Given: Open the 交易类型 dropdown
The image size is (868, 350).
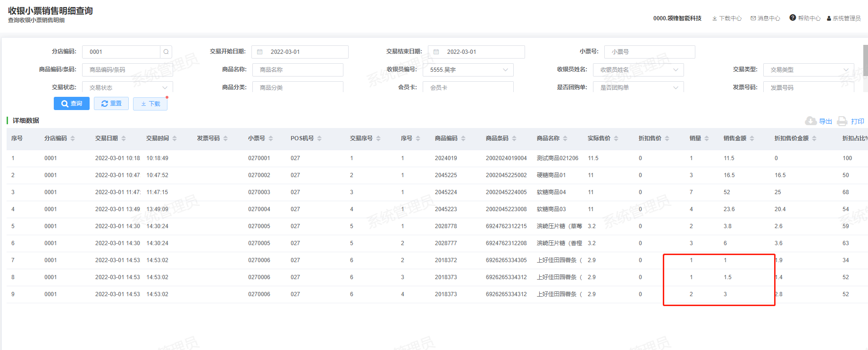Looking at the screenshot, I should [845, 70].
